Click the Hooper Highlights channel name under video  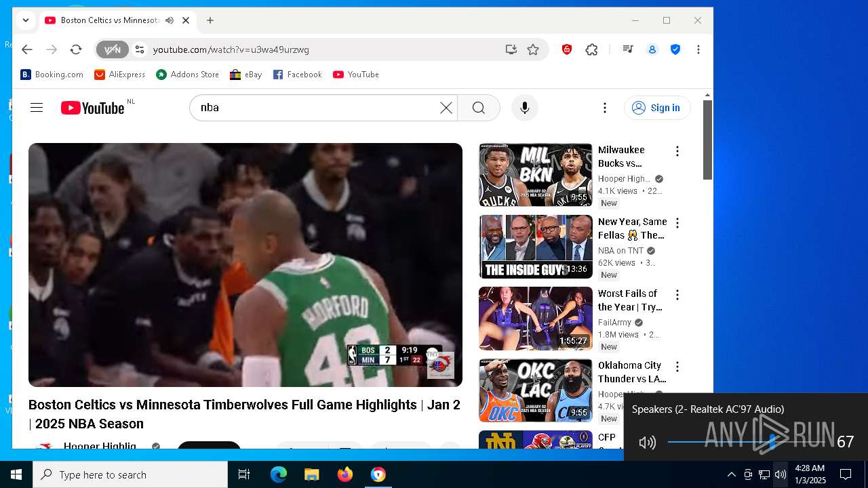pyautogui.click(x=100, y=445)
